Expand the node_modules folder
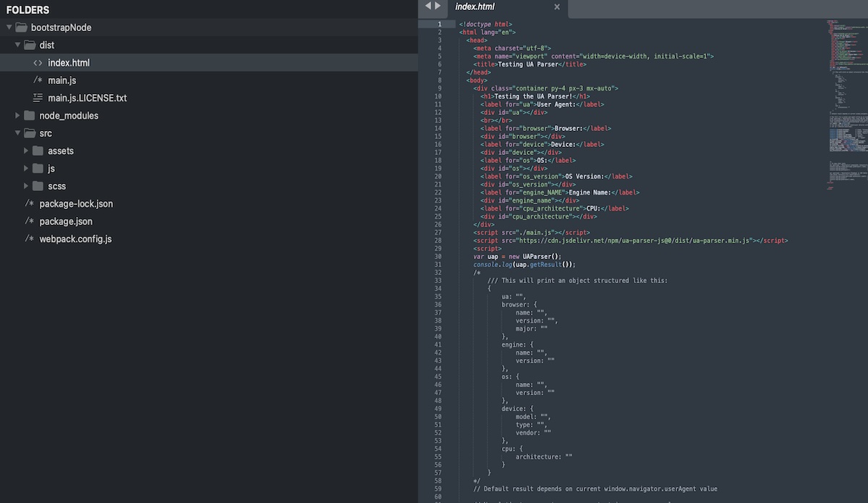Screen dimensions: 868x503 click(18, 116)
